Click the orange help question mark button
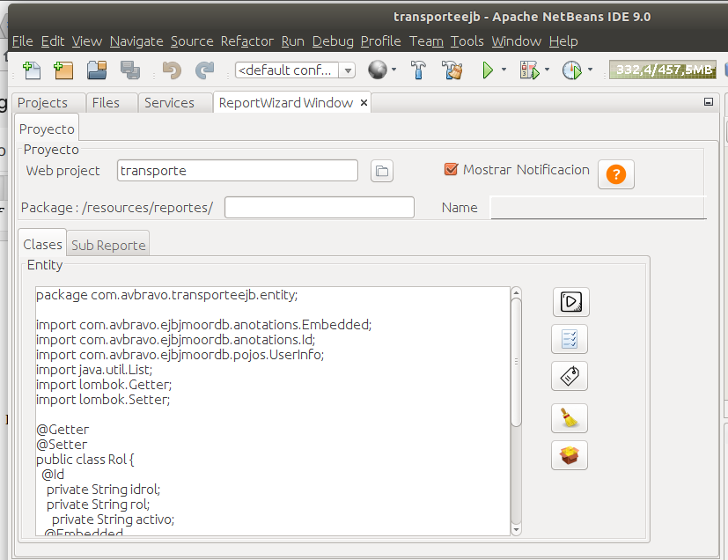The height and width of the screenshot is (560, 728). 615,174
